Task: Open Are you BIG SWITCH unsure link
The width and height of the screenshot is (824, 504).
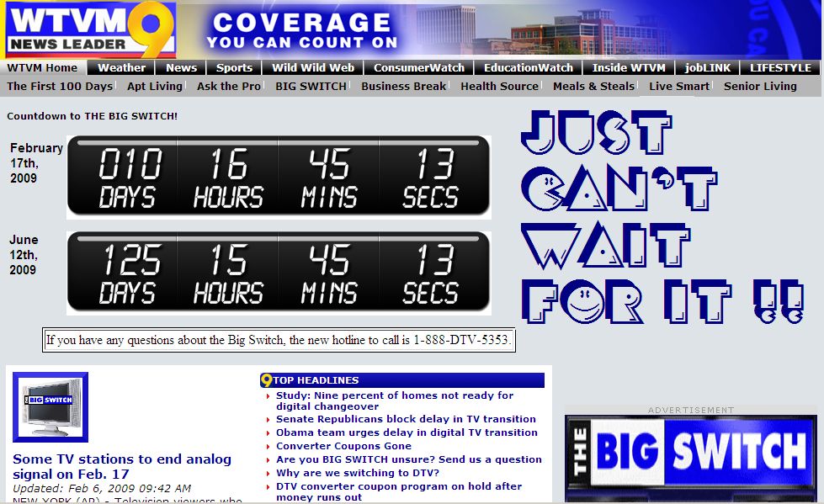Action: (x=409, y=459)
